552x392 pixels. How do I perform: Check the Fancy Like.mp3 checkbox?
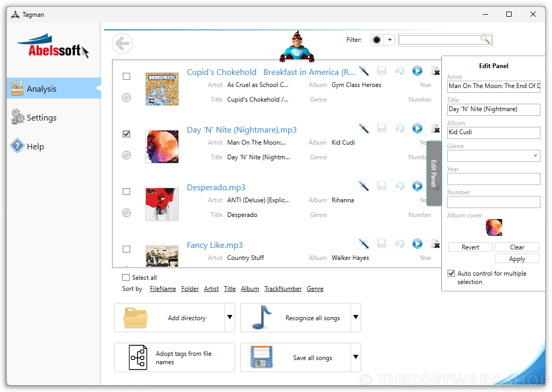click(x=126, y=249)
